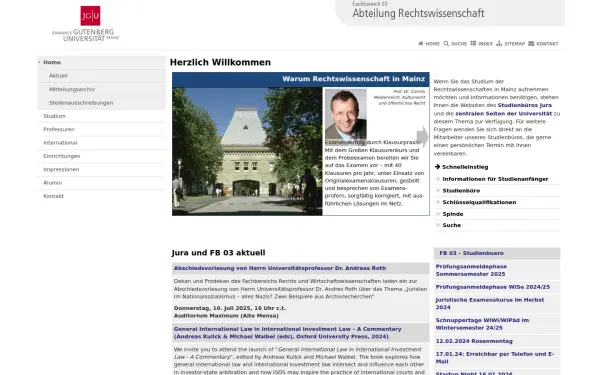Click the Warum Rechtswissenschaft in Mainz banner title
This screenshot has width=600, height=375.
coord(354,79)
